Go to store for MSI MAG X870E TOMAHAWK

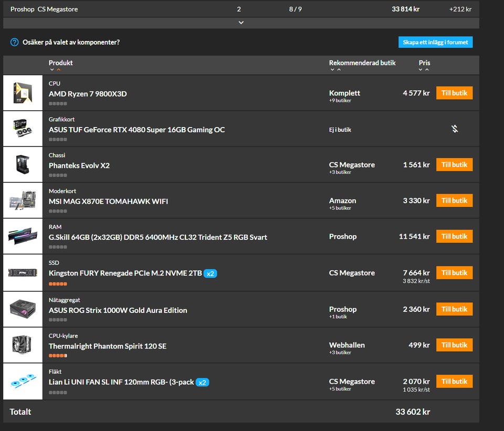point(455,201)
